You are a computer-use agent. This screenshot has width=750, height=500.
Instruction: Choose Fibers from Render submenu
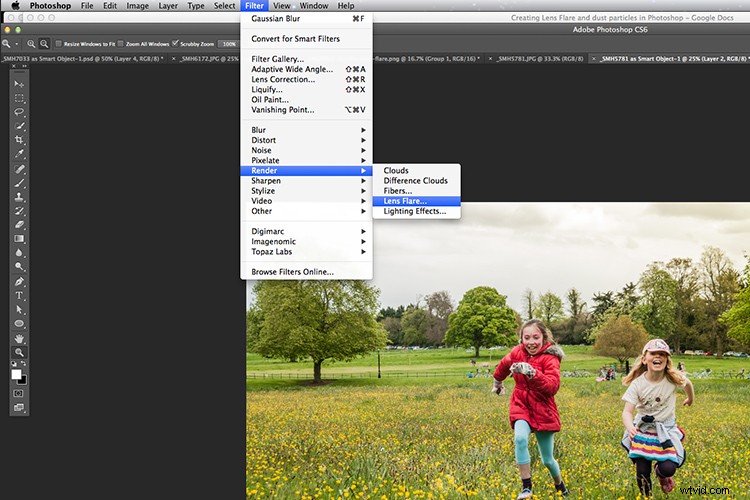click(417, 191)
